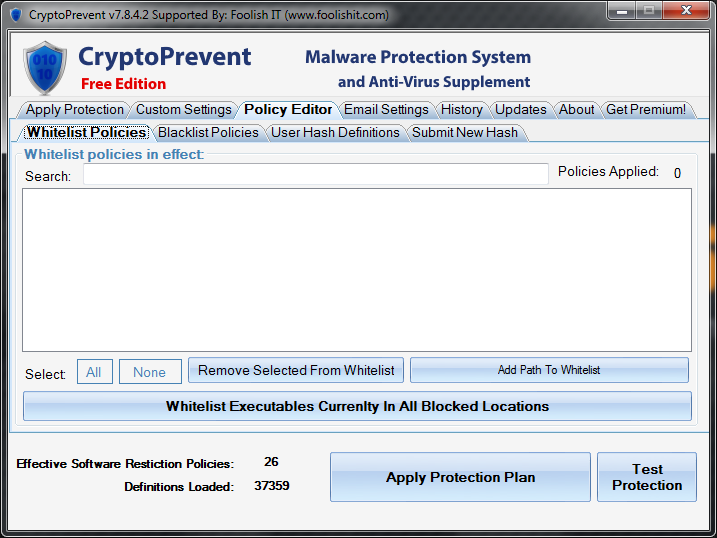The image size is (717, 538).
Task: Select All whitelist entries
Action: click(95, 372)
